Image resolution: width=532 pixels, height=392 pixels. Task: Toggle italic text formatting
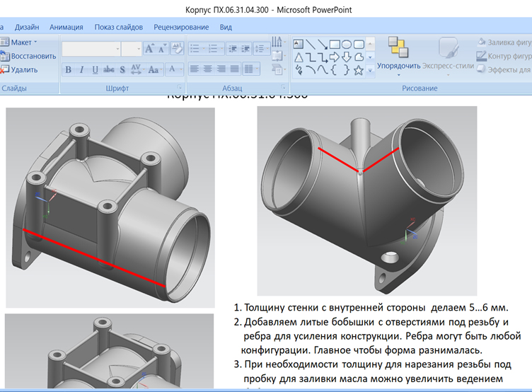coord(82,69)
